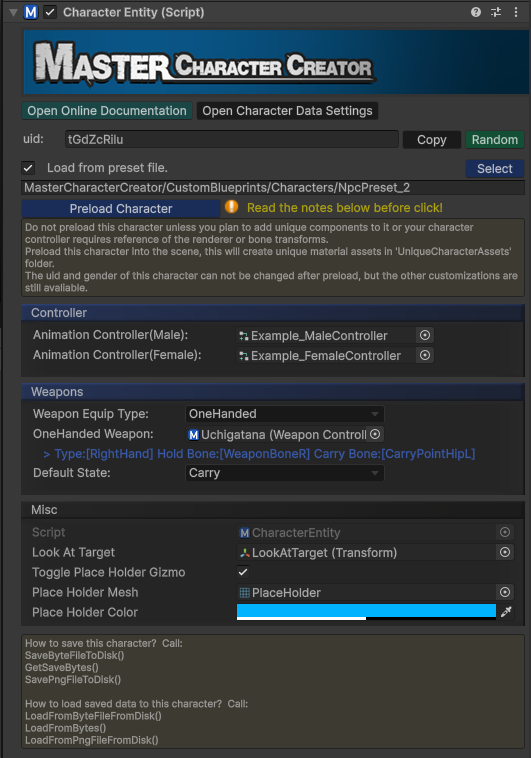Viewport: 531px width, 758px height.
Task: Open component preset selector icon
Action: tap(496, 12)
